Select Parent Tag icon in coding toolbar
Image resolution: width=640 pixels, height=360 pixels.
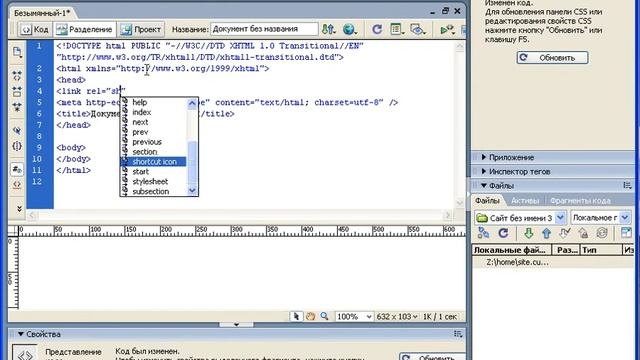pos(17,130)
